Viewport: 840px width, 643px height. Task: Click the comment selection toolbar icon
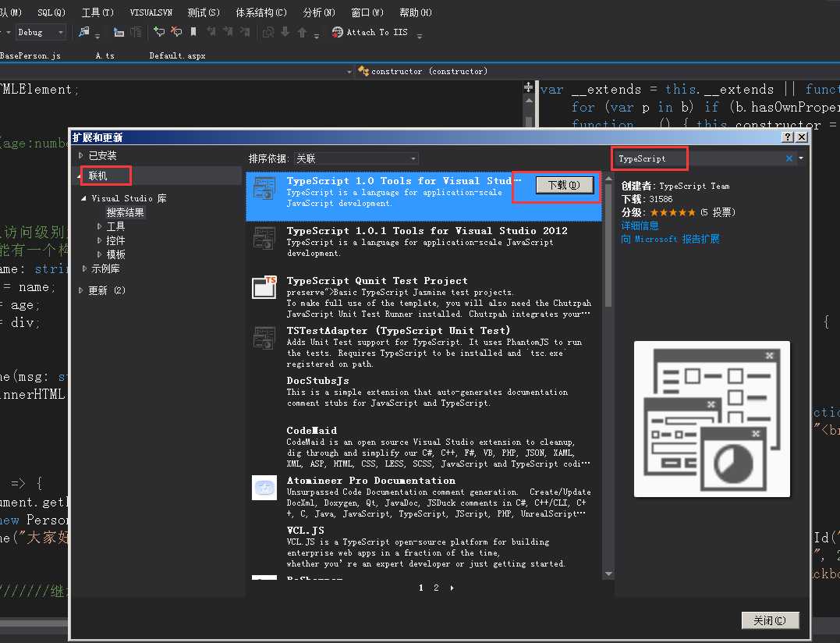(159, 32)
